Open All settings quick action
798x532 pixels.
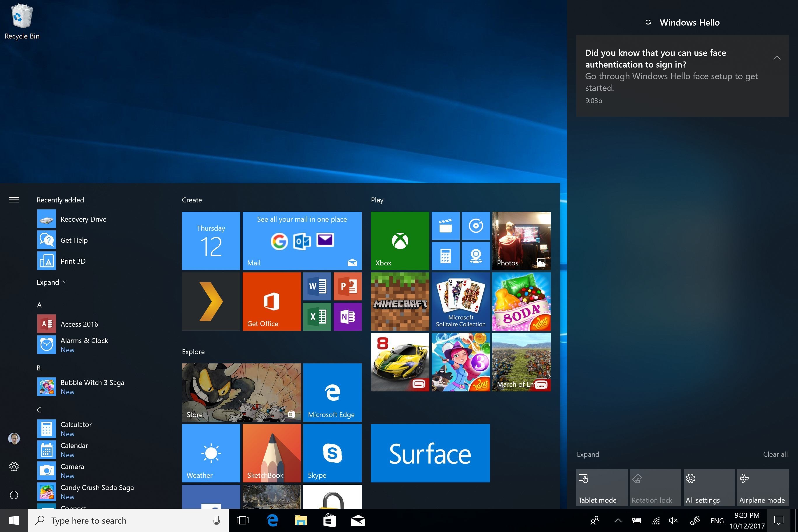tap(709, 488)
